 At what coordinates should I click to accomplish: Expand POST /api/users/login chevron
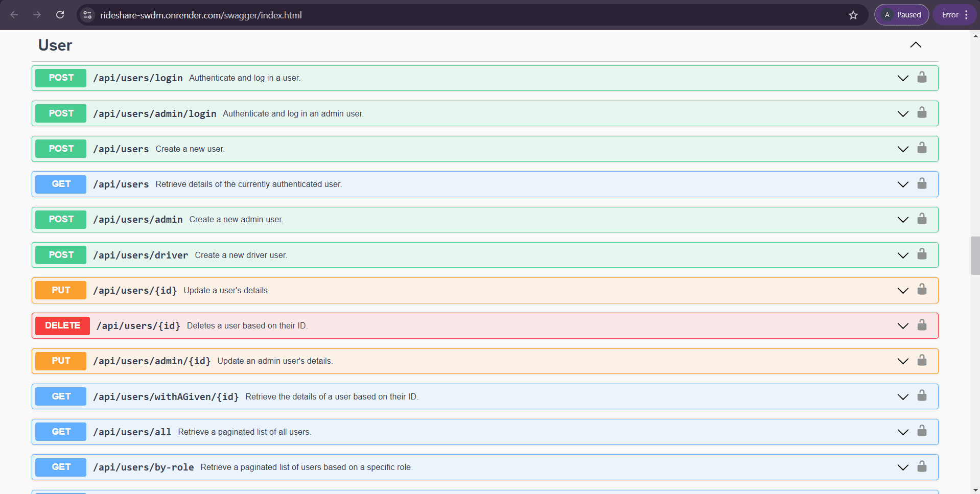(x=903, y=78)
